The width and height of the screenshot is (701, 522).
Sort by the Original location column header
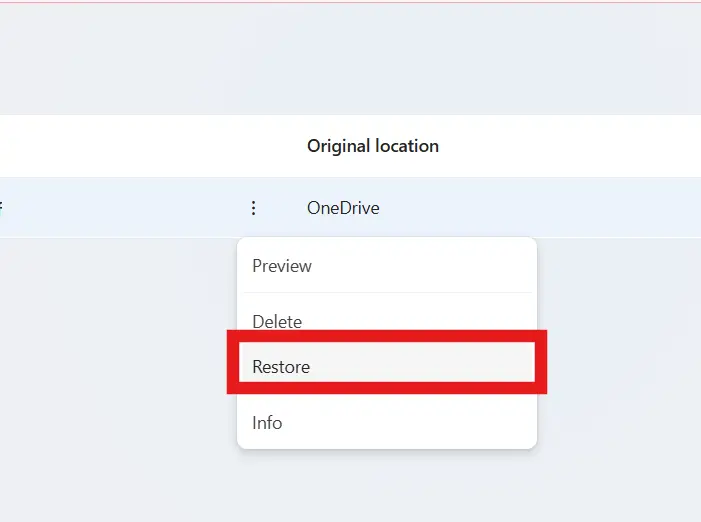(x=372, y=146)
